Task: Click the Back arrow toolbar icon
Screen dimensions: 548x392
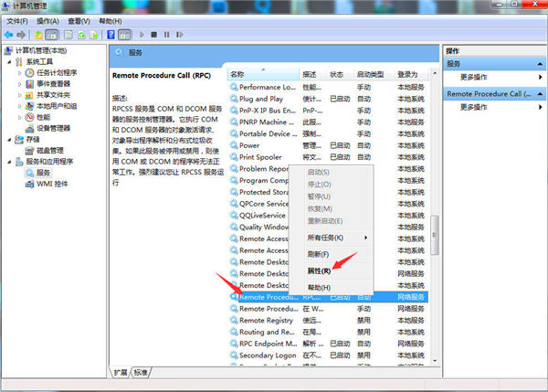Action: 8,35
